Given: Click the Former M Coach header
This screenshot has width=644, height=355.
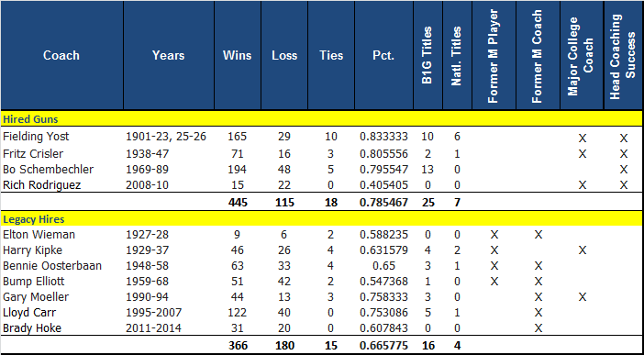Looking at the screenshot, I should pyautogui.click(x=538, y=55).
